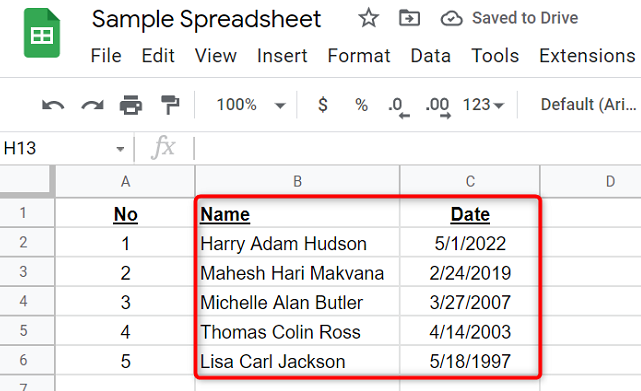641x391 pixels.
Task: Select row 6 header
Action: pyautogui.click(x=27, y=360)
